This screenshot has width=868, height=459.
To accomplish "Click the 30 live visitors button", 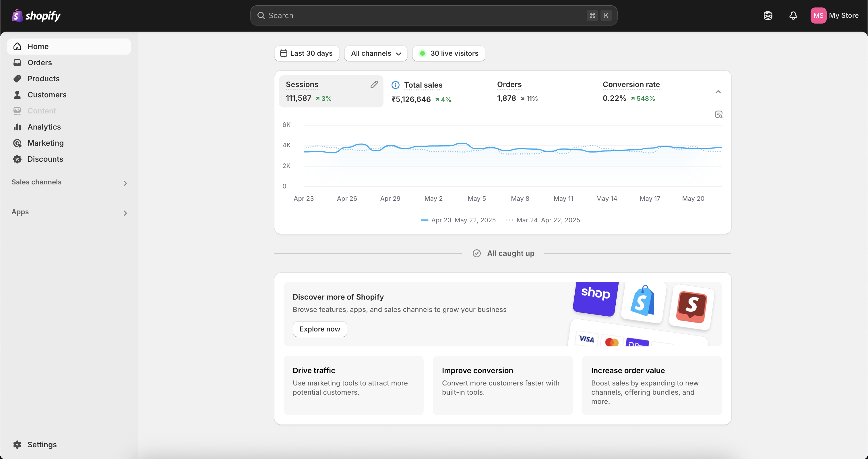I will click(448, 53).
